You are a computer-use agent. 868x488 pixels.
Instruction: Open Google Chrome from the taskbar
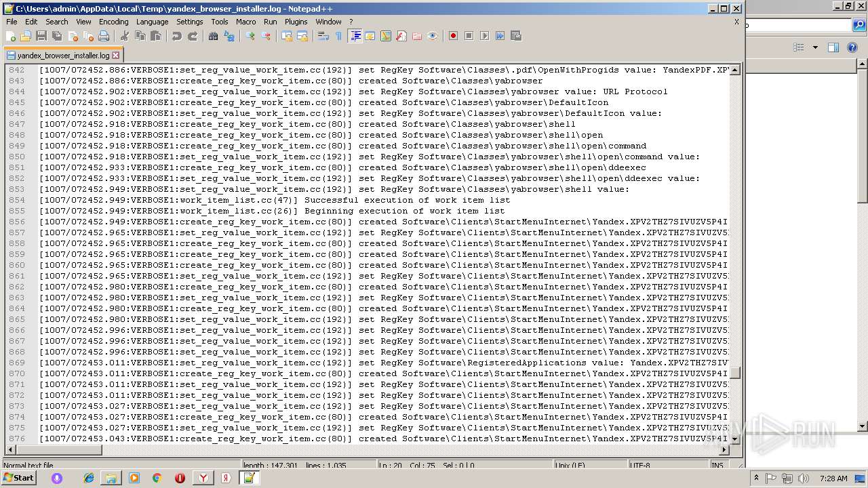click(157, 478)
